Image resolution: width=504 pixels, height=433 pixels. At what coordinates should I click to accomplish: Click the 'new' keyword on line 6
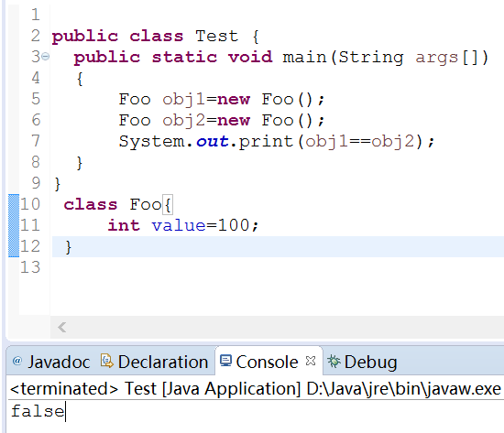click(234, 121)
